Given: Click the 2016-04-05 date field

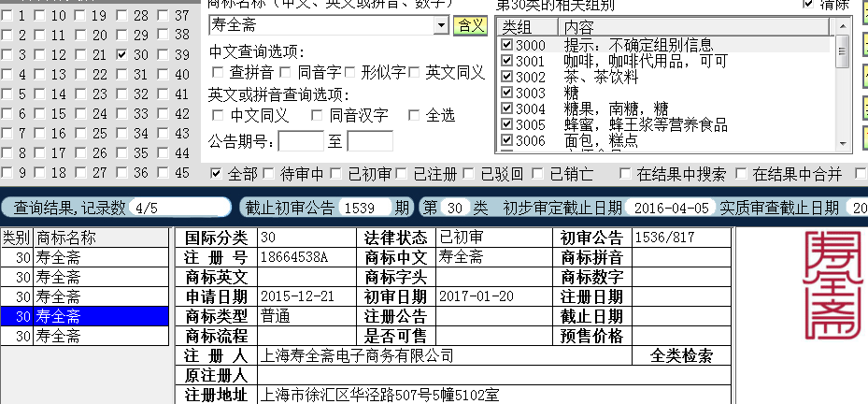Looking at the screenshot, I should pos(672,208).
